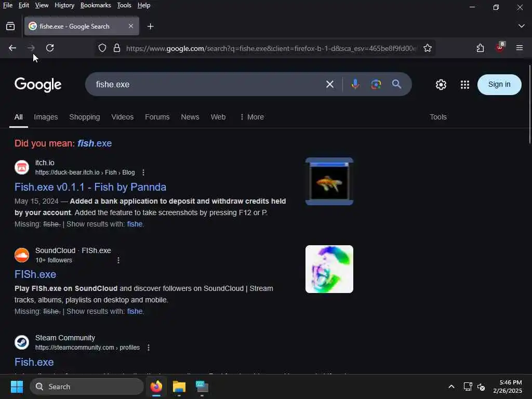This screenshot has width=532, height=399.
Task: Click the shield tracking protection icon
Action: click(102, 48)
